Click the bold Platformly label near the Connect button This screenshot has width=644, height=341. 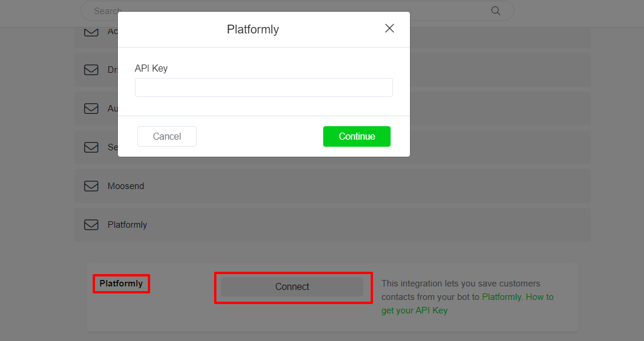(121, 283)
